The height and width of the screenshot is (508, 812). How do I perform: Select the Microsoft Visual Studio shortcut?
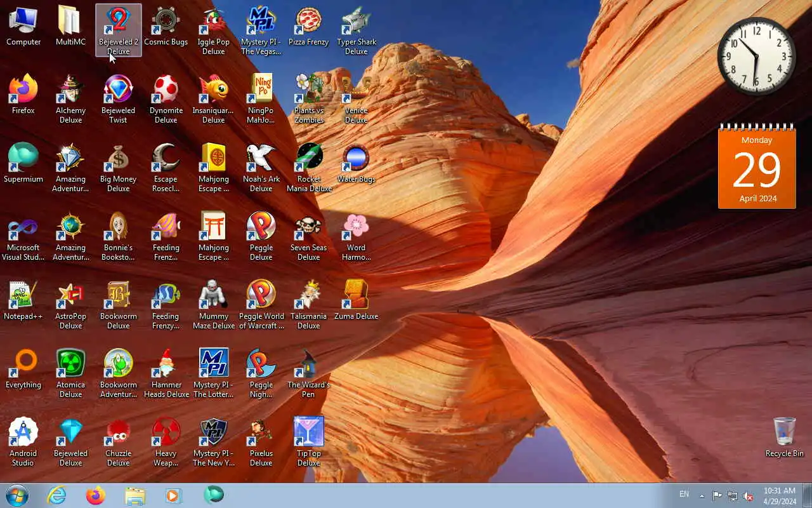click(x=23, y=236)
